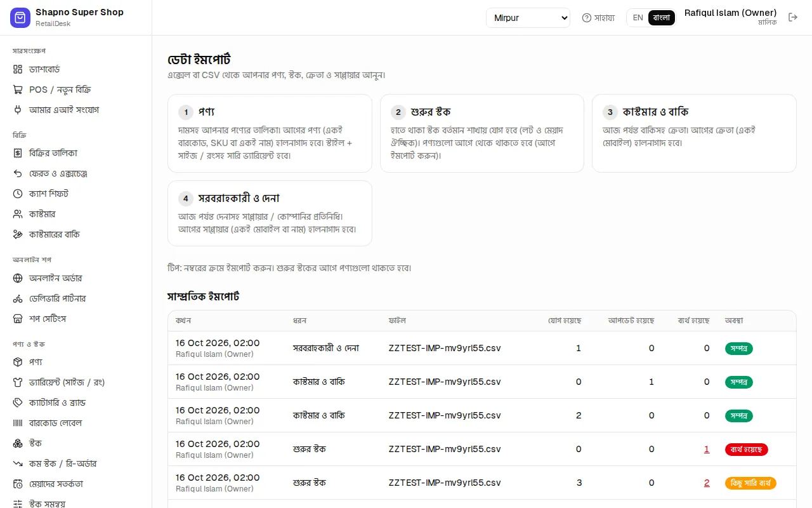Click the সম্পন্ন badge in the সরবরাহকারী ও দেনা row
Viewport: 812px width, 508px height.
739,349
